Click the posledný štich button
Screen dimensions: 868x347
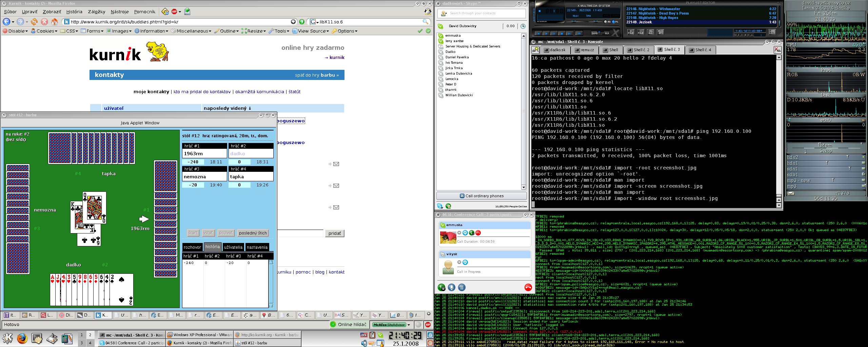click(253, 233)
